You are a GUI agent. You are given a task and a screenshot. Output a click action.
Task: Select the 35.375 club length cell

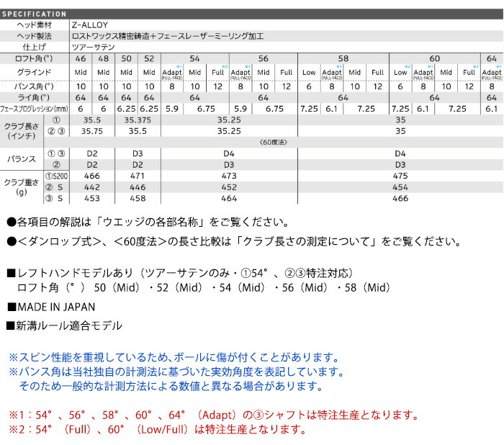click(x=138, y=120)
